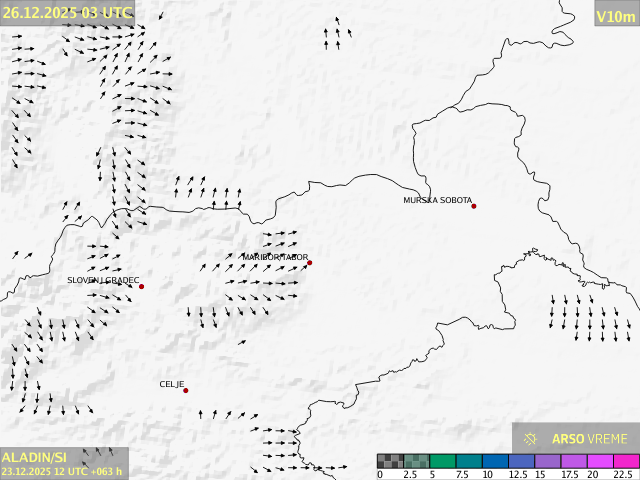Click the ALADIN/SI model label

click(x=35, y=457)
